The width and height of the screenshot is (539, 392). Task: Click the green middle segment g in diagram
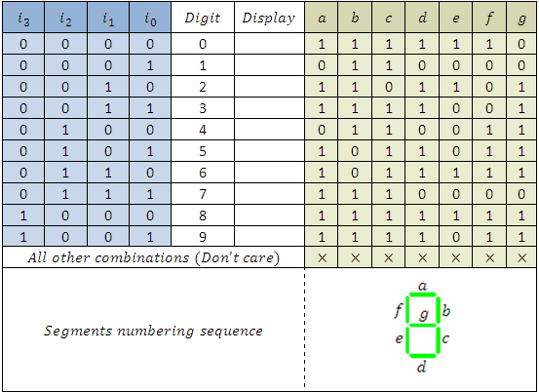[x=423, y=325]
